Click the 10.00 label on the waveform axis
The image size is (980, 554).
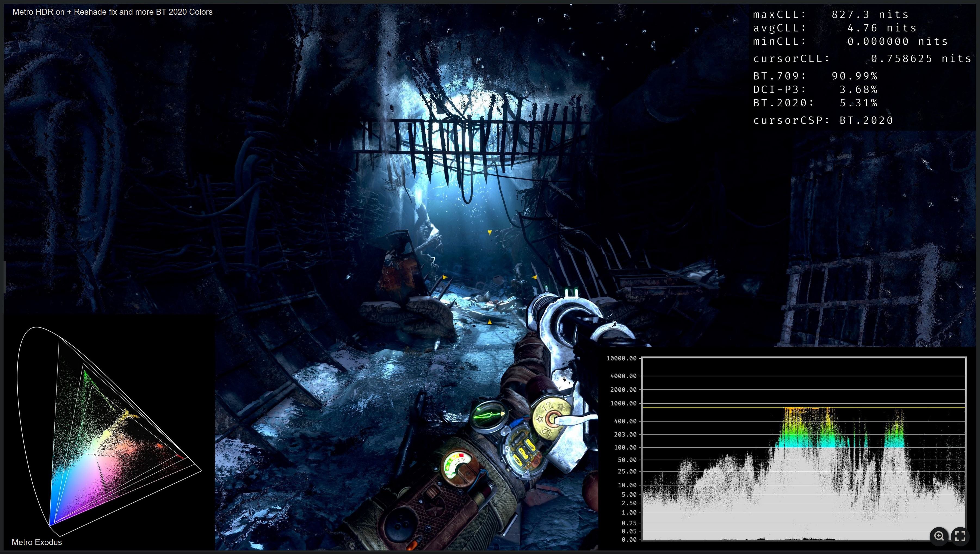[627, 485]
